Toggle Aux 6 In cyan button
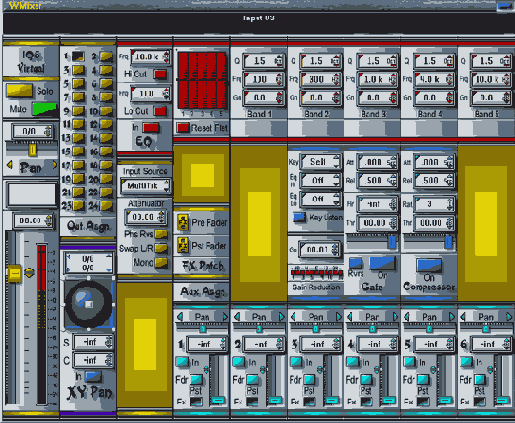This screenshot has width=515, height=423. coord(466,362)
